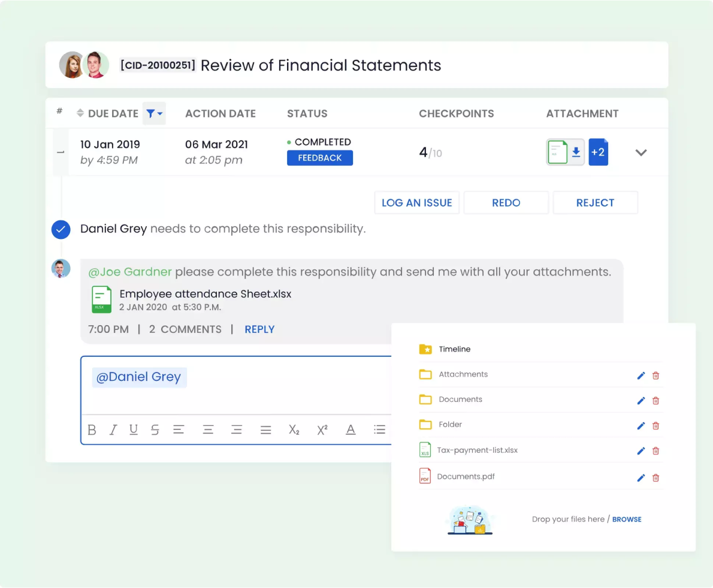Select the subscript formatting icon
The width and height of the screenshot is (713, 588).
click(x=294, y=429)
